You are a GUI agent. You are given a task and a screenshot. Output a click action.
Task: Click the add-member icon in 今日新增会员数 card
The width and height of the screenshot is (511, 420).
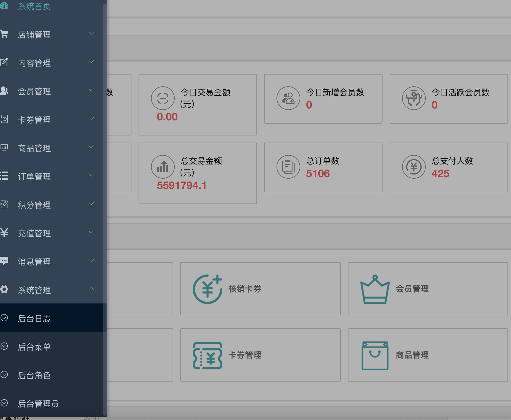[288, 98]
